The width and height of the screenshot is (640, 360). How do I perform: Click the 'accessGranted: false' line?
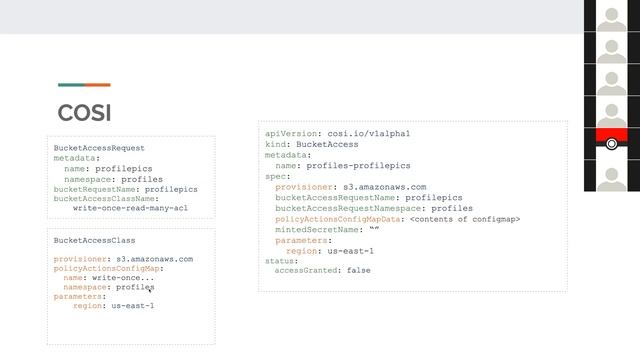click(x=322, y=270)
